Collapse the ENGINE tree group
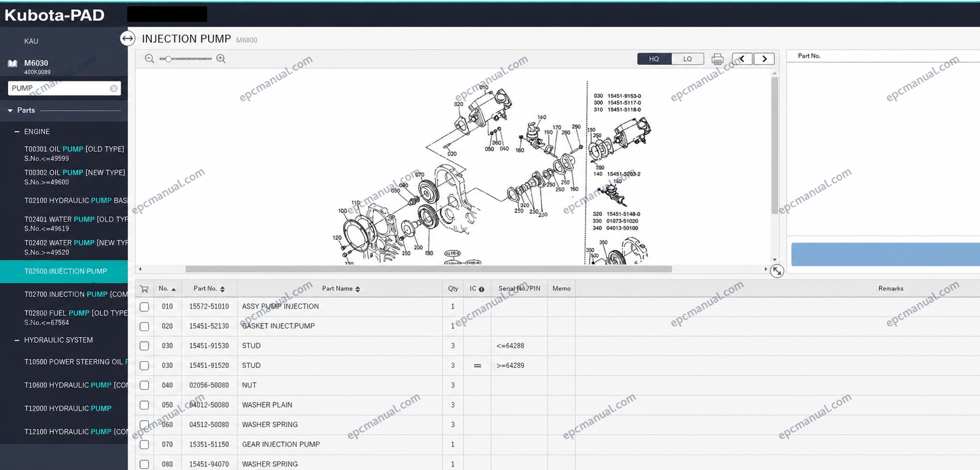Image resolution: width=980 pixels, height=470 pixels. point(17,132)
